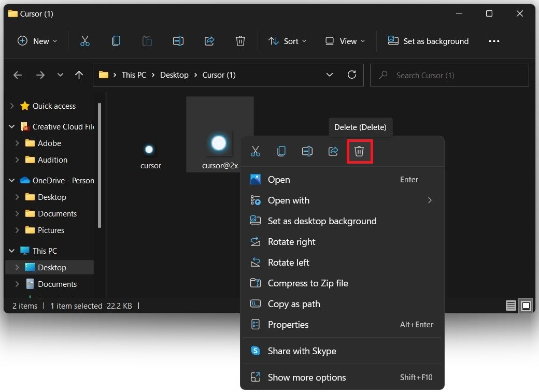Click the red-highlighted Delete trash icon
The image size is (539, 392).
click(x=360, y=151)
